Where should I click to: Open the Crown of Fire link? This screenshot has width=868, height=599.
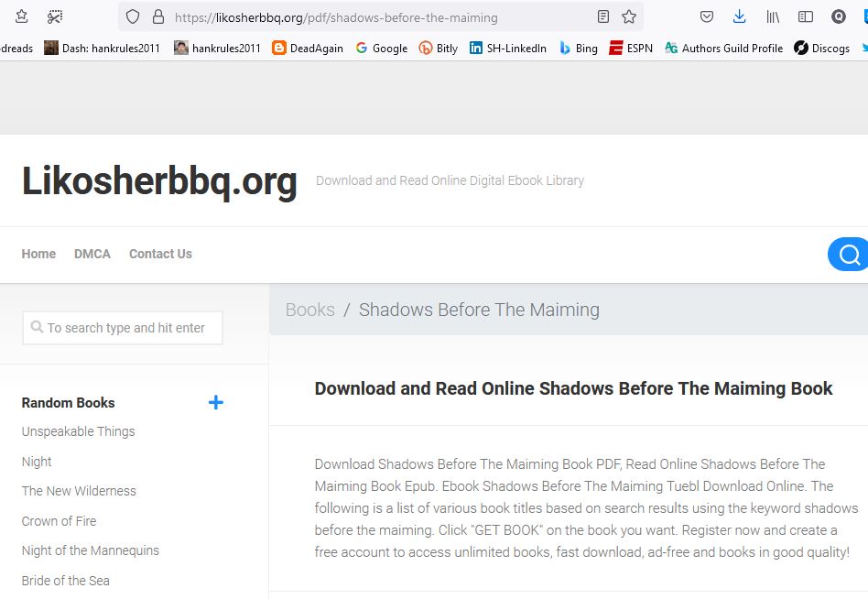(59, 521)
